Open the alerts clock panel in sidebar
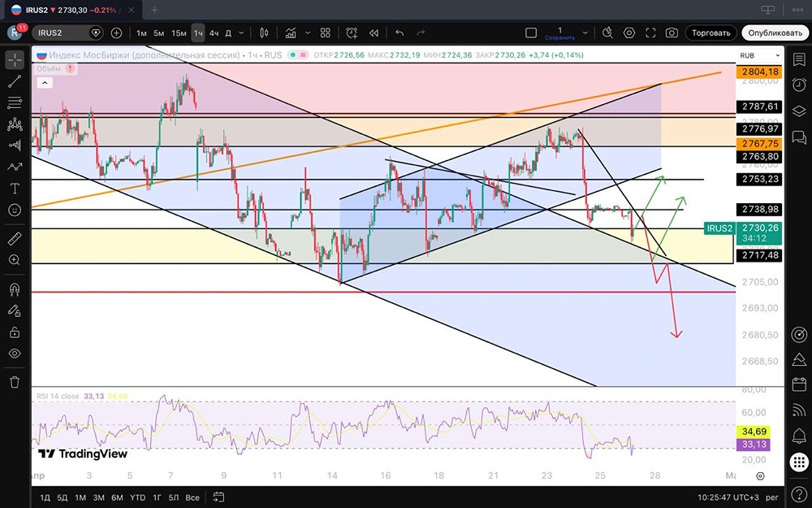 [799, 85]
